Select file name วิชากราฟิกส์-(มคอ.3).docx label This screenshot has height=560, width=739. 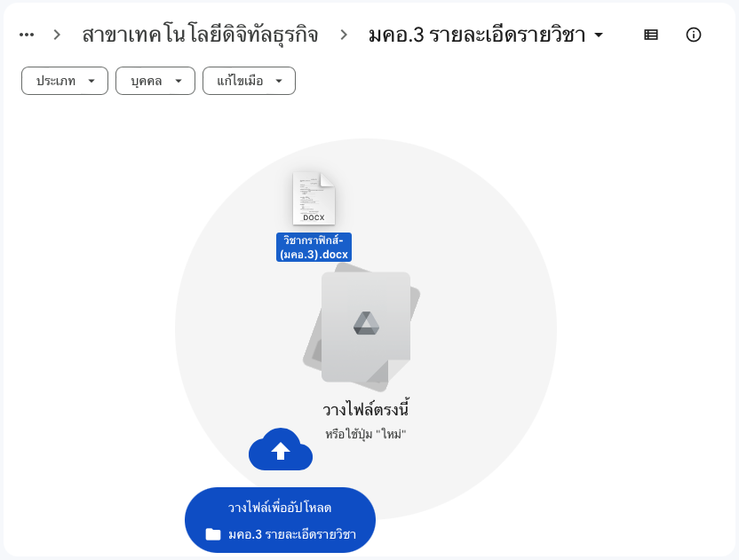[314, 247]
